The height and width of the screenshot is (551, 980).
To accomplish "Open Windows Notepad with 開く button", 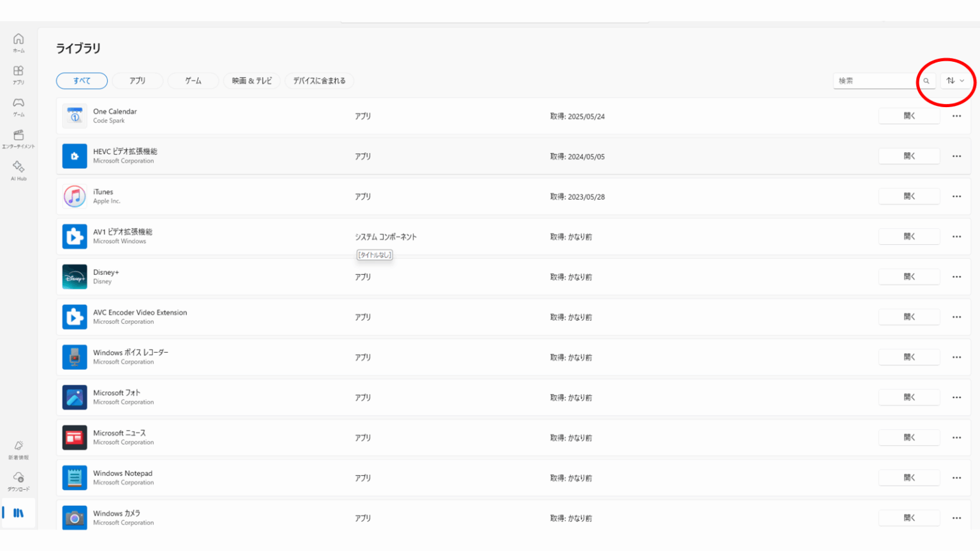I will pyautogui.click(x=909, y=478).
